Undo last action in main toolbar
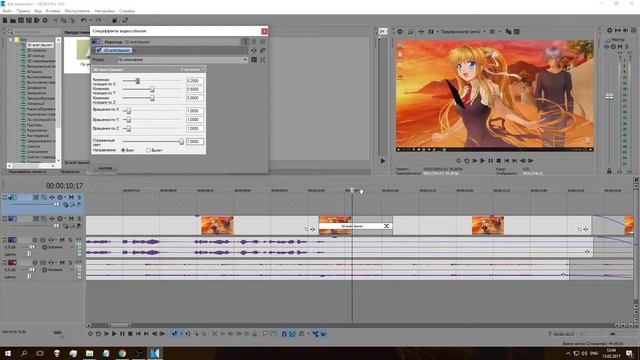Image resolution: width=640 pixels, height=360 pixels. [x=83, y=20]
